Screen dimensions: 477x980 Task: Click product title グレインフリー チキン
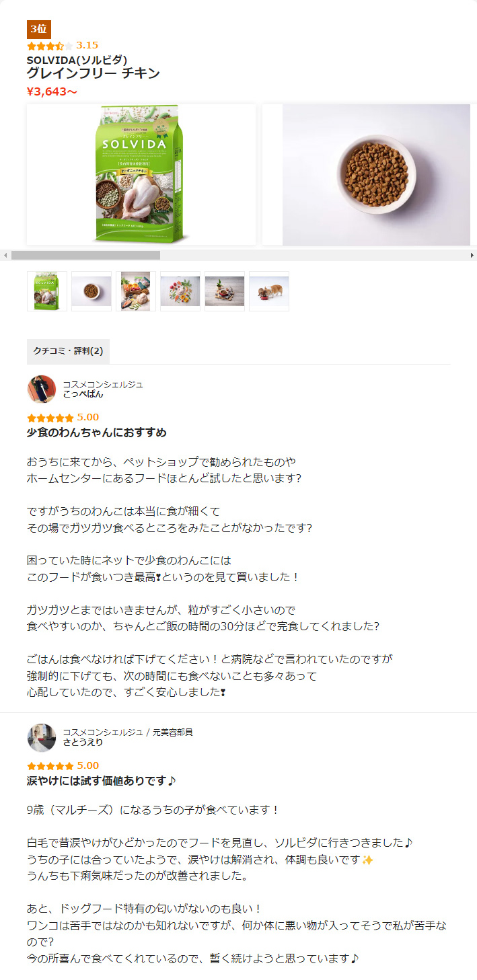point(94,73)
